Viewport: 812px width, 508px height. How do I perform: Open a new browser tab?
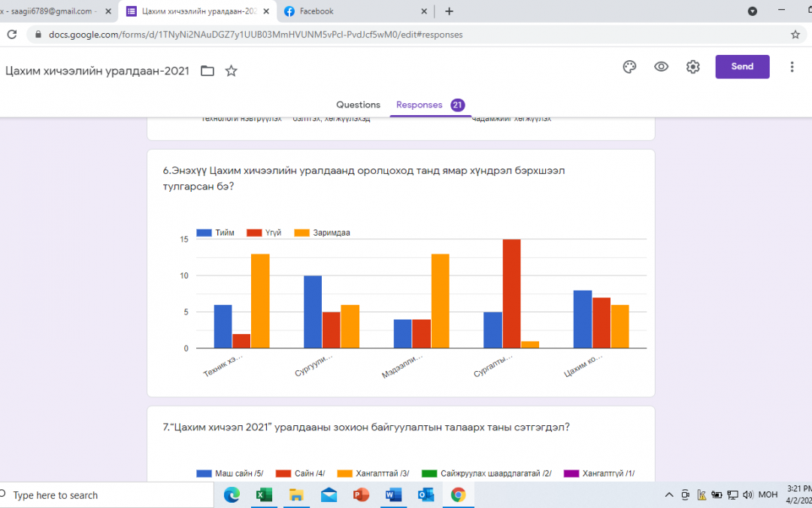pos(449,11)
